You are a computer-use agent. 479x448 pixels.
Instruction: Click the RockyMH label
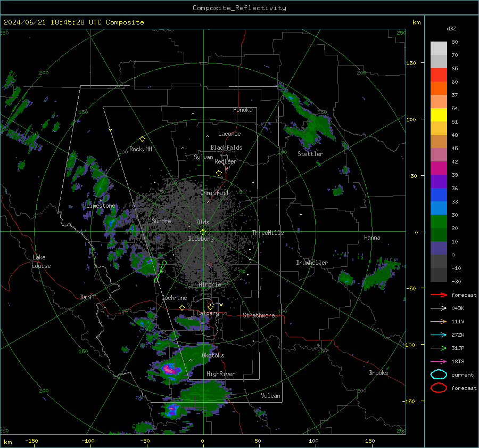pos(141,149)
